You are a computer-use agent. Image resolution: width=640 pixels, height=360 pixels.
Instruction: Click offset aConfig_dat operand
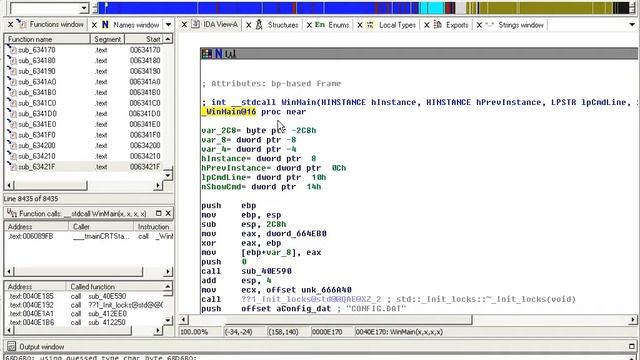click(x=286, y=309)
